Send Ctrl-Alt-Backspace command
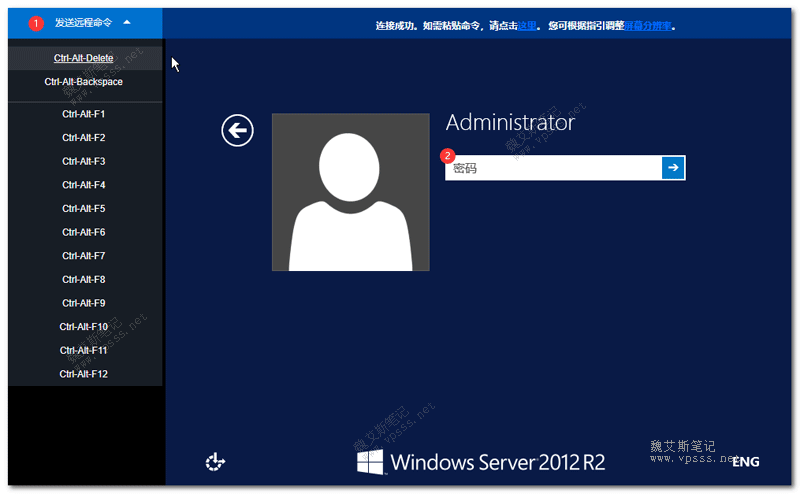 pyautogui.click(x=84, y=82)
